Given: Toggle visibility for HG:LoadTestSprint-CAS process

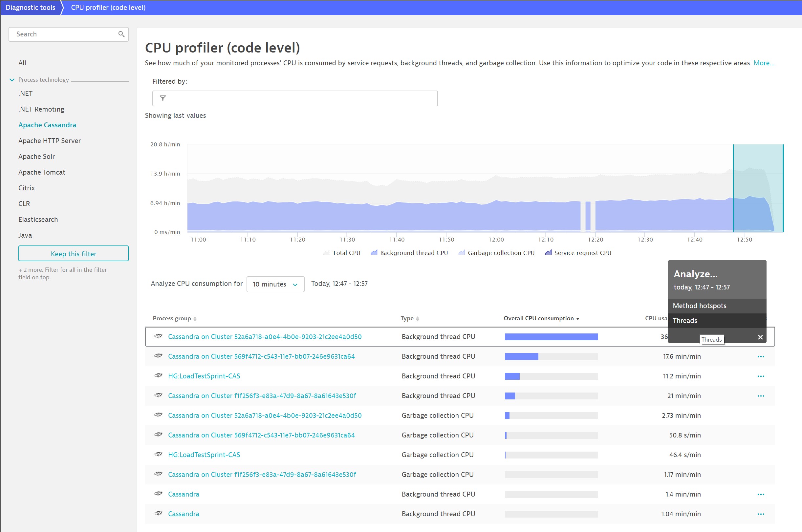Looking at the screenshot, I should [x=159, y=376].
